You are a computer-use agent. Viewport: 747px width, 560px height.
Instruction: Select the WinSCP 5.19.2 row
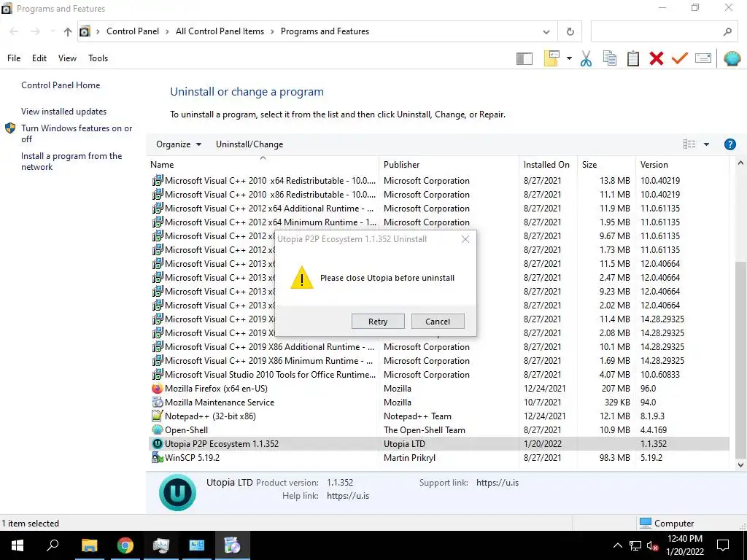tap(438, 458)
